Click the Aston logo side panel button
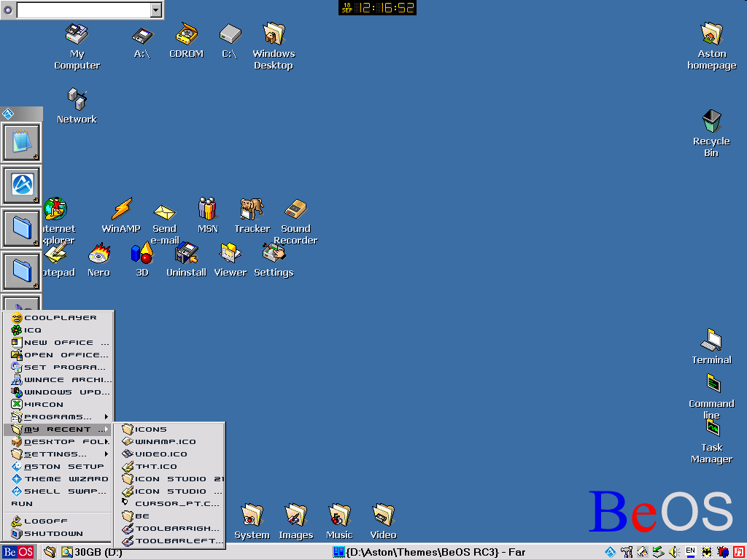 [22, 185]
